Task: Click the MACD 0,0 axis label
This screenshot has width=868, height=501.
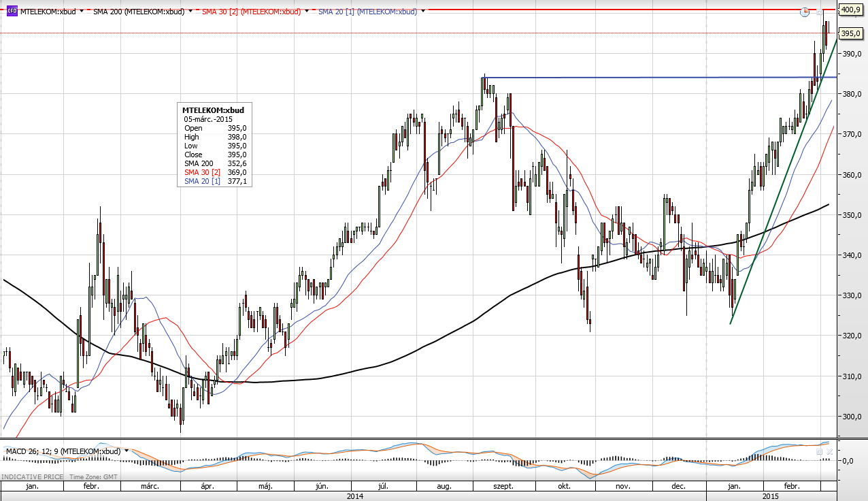Action: click(x=849, y=461)
